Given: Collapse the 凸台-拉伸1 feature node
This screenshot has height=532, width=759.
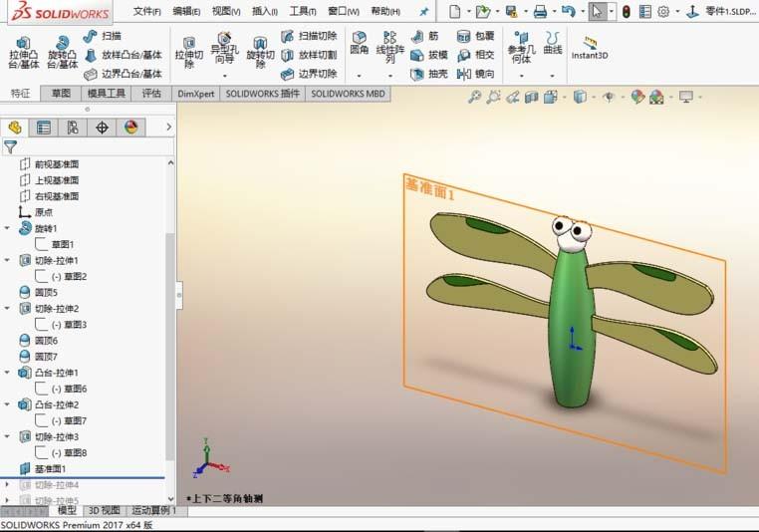Looking at the screenshot, I should point(7,373).
